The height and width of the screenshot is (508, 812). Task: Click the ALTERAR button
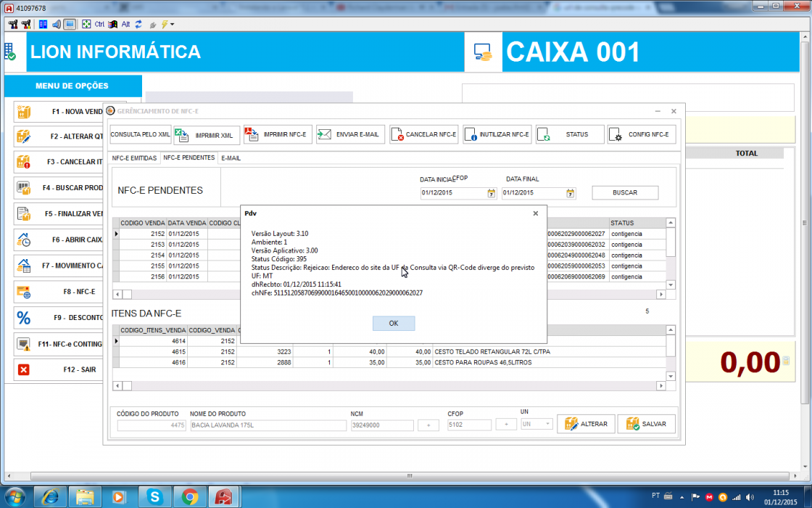(x=587, y=424)
